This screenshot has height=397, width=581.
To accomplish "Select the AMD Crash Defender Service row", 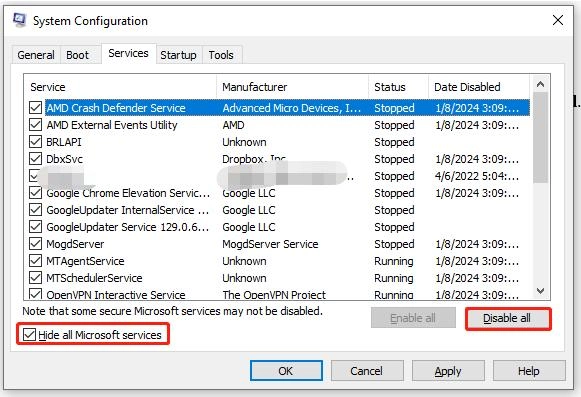I will point(287,108).
